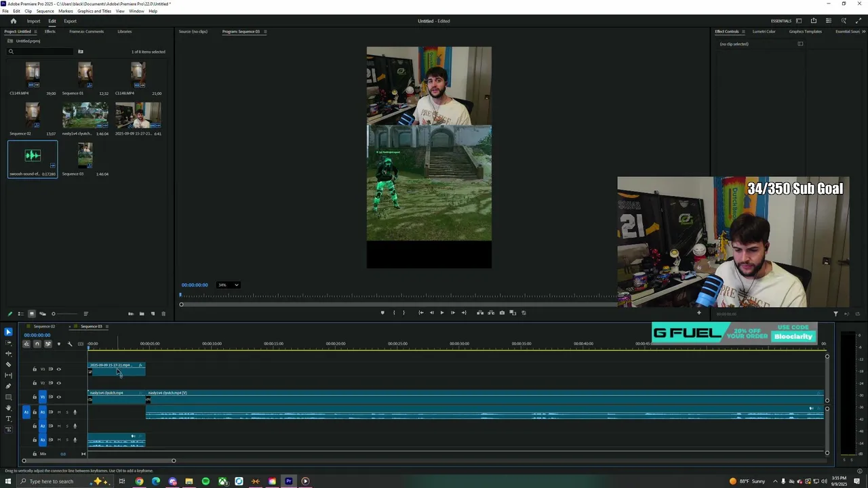Click the Lift button

point(480,312)
